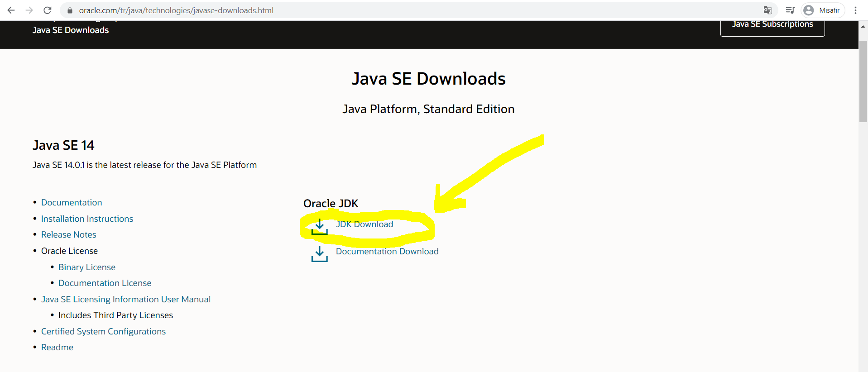Click the download icon beside JDK Download
Screen dimensions: 868x372
tap(319, 227)
